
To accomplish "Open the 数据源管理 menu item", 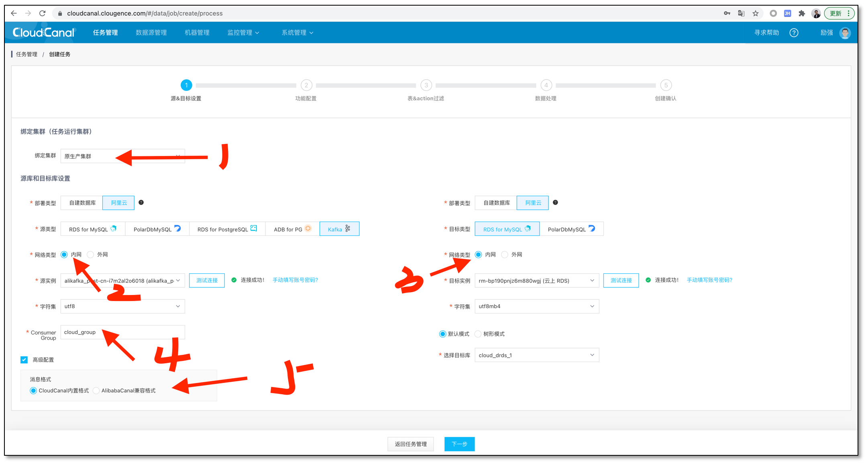I will point(151,33).
